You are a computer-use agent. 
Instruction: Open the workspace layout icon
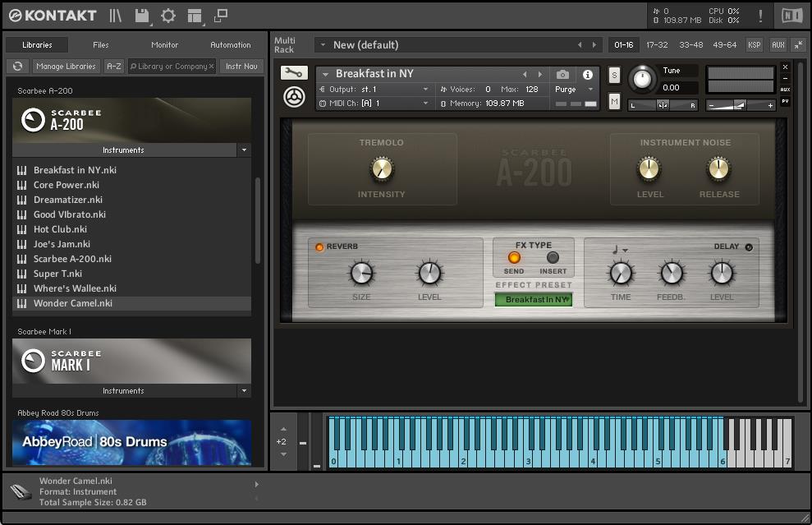click(195, 16)
